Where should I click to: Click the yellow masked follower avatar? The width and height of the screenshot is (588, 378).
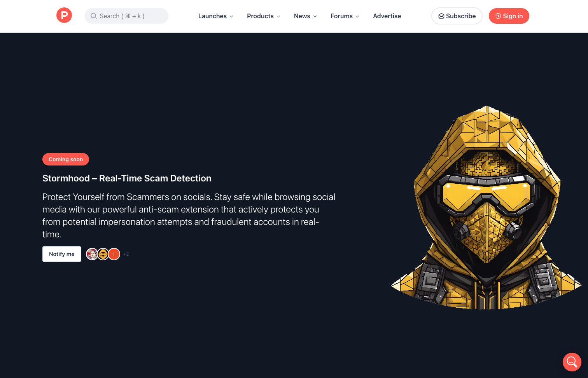point(103,254)
